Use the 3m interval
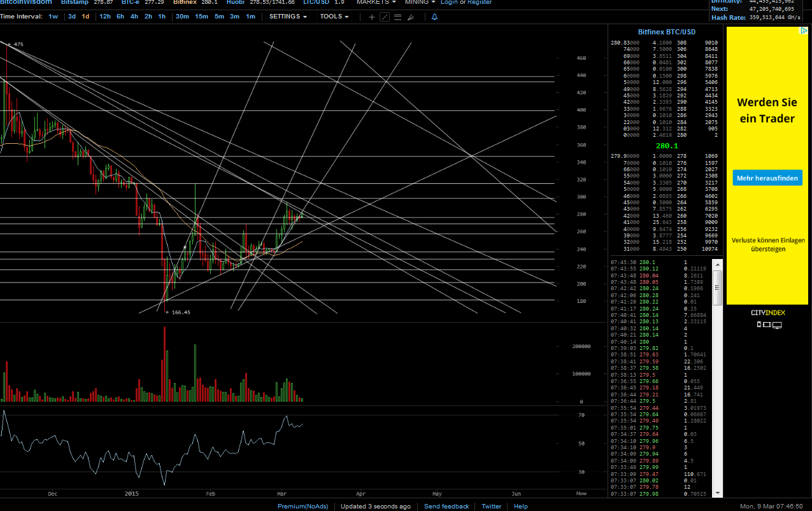Screen dimensions: 812x511 235,17
